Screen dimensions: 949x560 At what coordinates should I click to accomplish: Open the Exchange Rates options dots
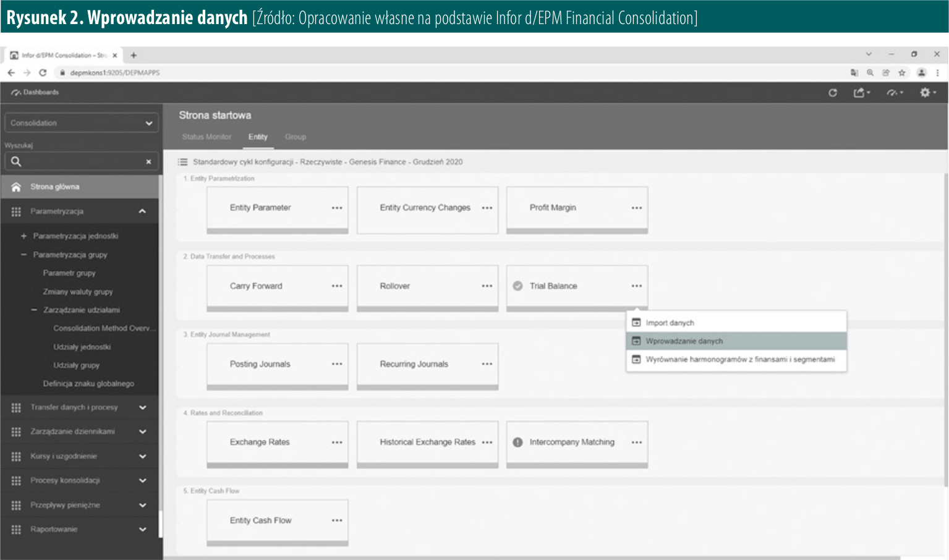[x=337, y=443]
